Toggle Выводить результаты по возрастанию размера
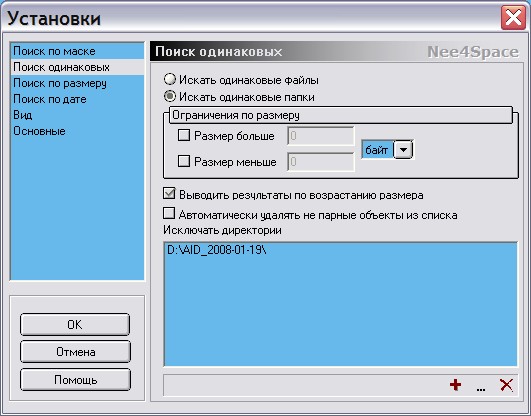The image size is (531, 416). click(169, 194)
